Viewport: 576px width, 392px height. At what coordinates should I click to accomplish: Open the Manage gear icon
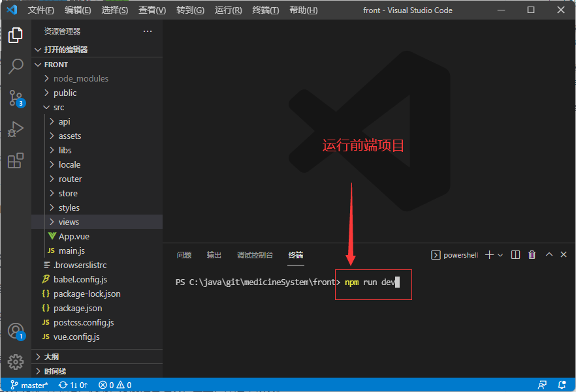coord(16,362)
